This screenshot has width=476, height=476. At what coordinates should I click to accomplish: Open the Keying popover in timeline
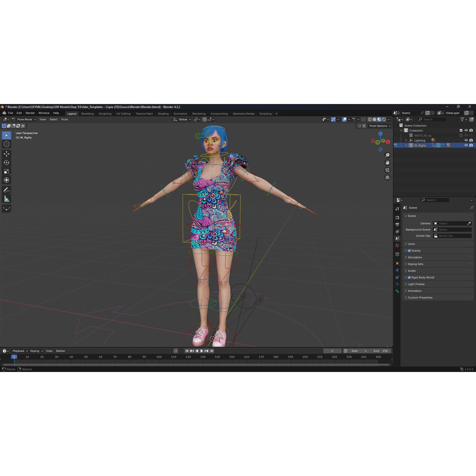click(x=37, y=351)
